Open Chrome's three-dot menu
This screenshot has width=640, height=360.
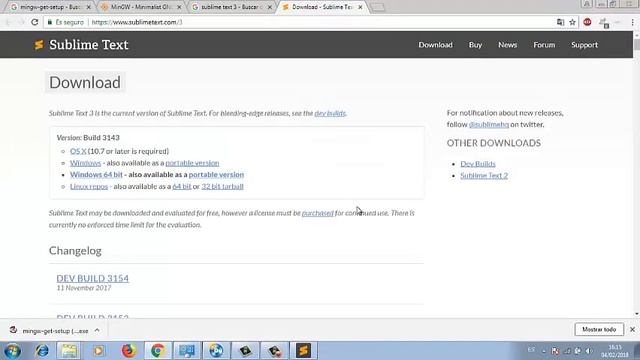[x=633, y=22]
